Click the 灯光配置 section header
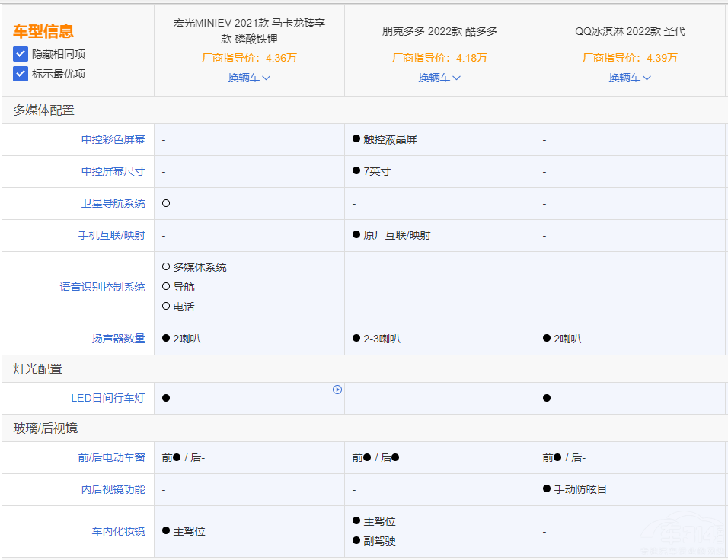The height and width of the screenshot is (560, 728). pyautogui.click(x=37, y=369)
